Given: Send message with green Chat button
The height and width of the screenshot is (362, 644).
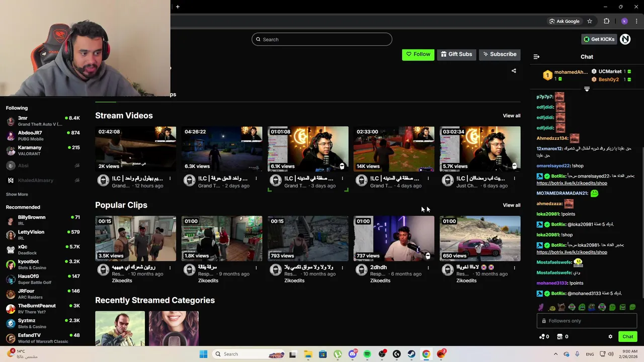Looking at the screenshot, I should pyautogui.click(x=628, y=336).
